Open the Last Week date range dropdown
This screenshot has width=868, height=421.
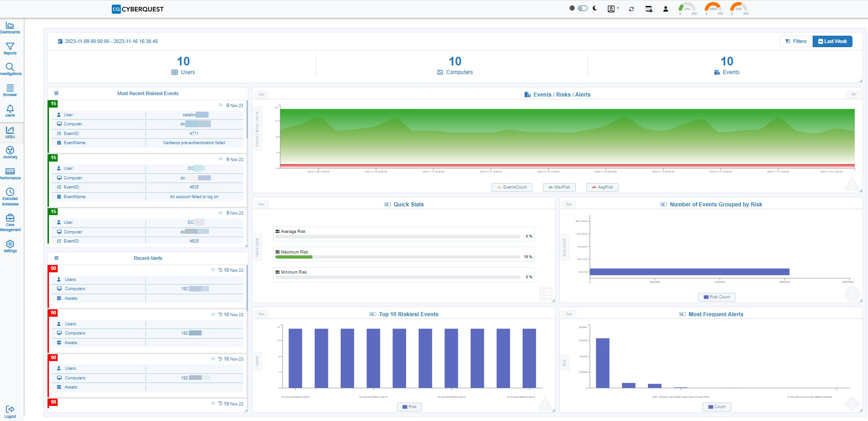click(832, 41)
